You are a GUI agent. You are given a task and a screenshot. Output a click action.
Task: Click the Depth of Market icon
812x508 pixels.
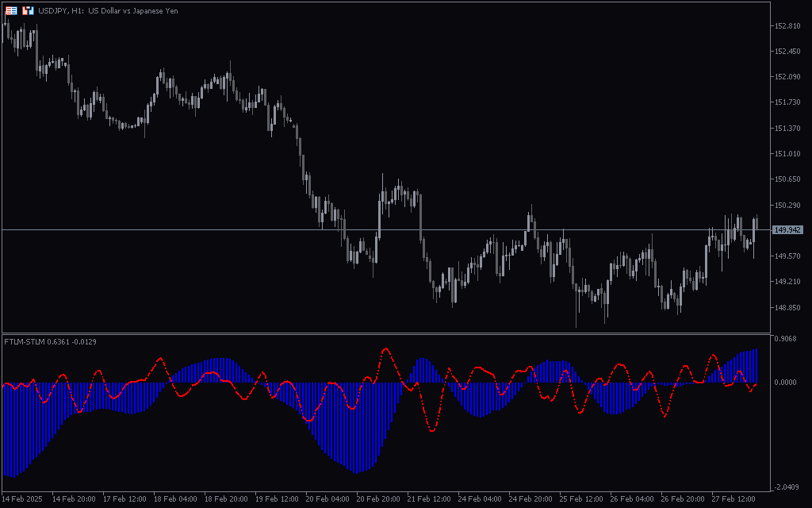11,10
